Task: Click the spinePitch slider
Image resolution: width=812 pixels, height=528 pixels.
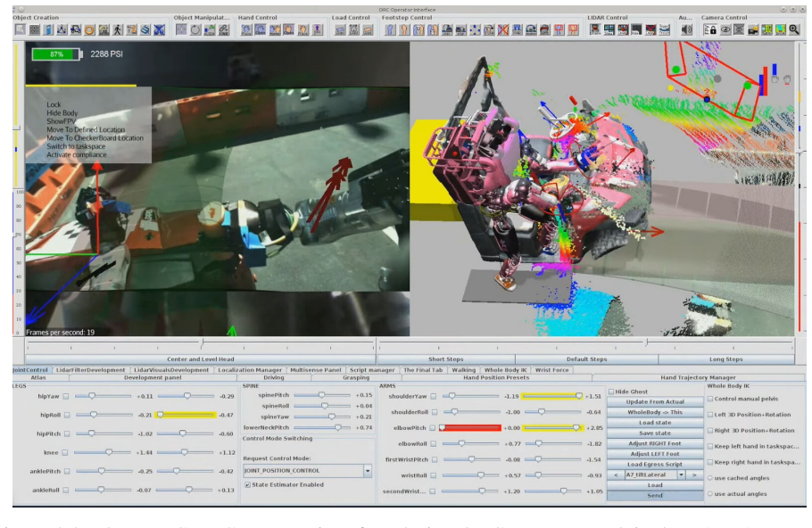Action: point(322,395)
